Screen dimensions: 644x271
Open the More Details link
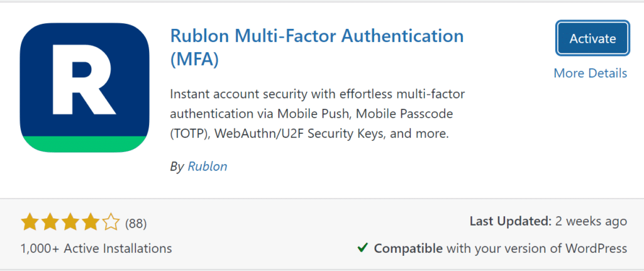590,74
